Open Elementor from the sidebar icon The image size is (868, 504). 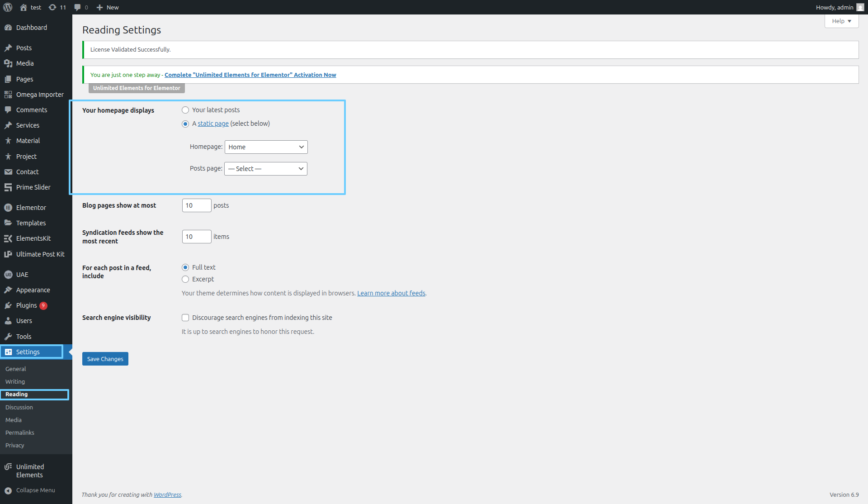pyautogui.click(x=8, y=208)
